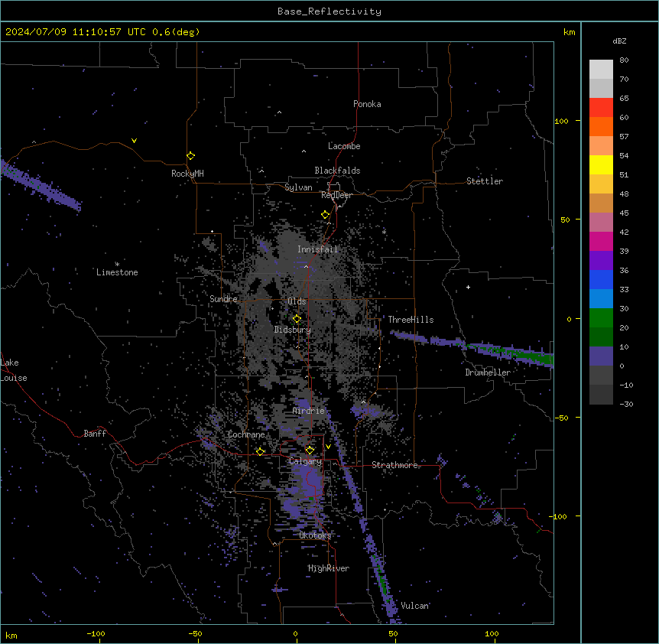Select the red 60-65 dBZ legend swatch

[x=601, y=107]
